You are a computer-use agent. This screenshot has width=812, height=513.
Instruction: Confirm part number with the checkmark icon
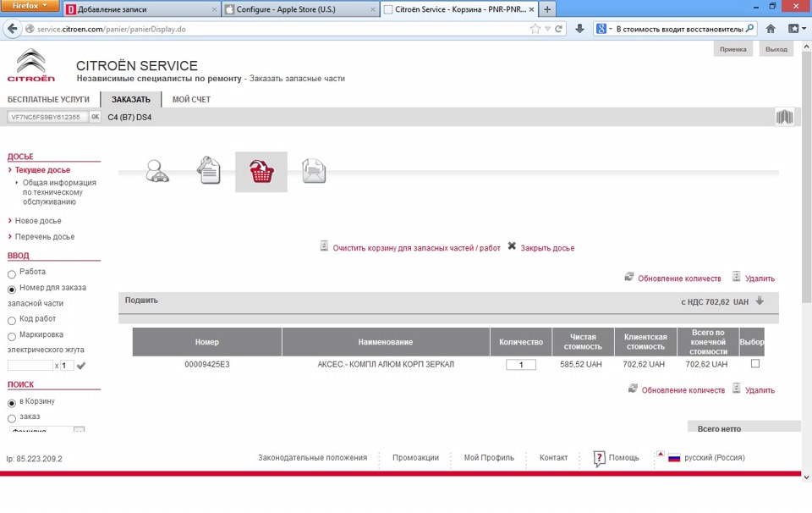pos(81,366)
